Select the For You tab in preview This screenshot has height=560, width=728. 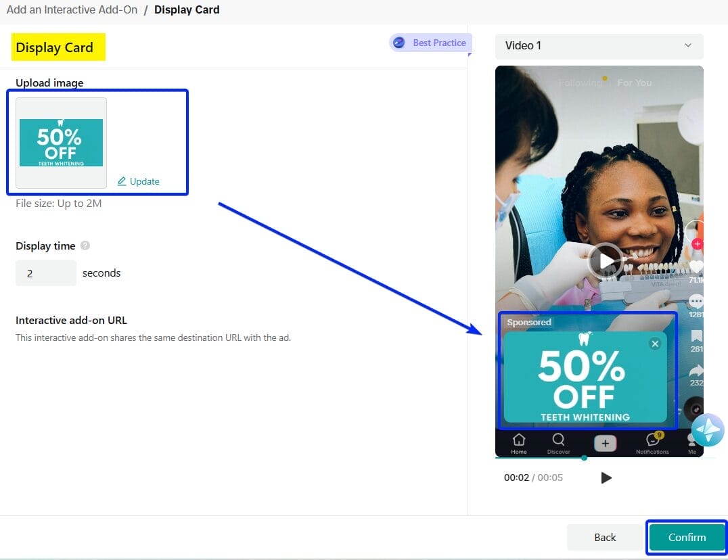pos(634,83)
